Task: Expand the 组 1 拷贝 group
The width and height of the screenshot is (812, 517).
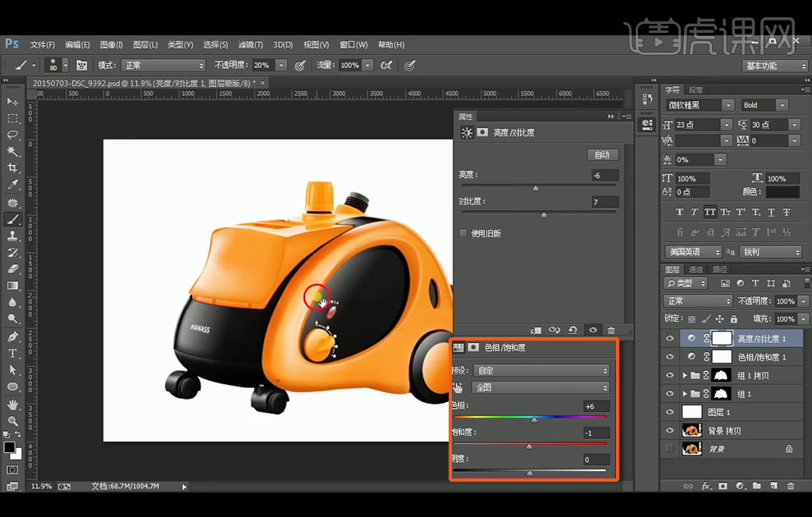Action: (685, 375)
